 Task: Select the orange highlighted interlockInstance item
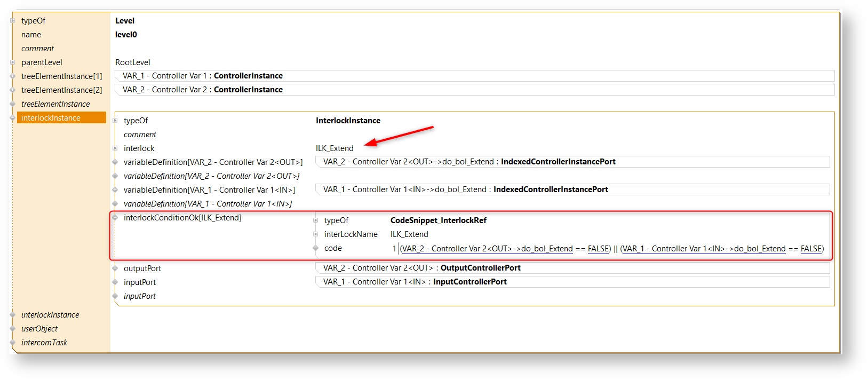tap(61, 118)
